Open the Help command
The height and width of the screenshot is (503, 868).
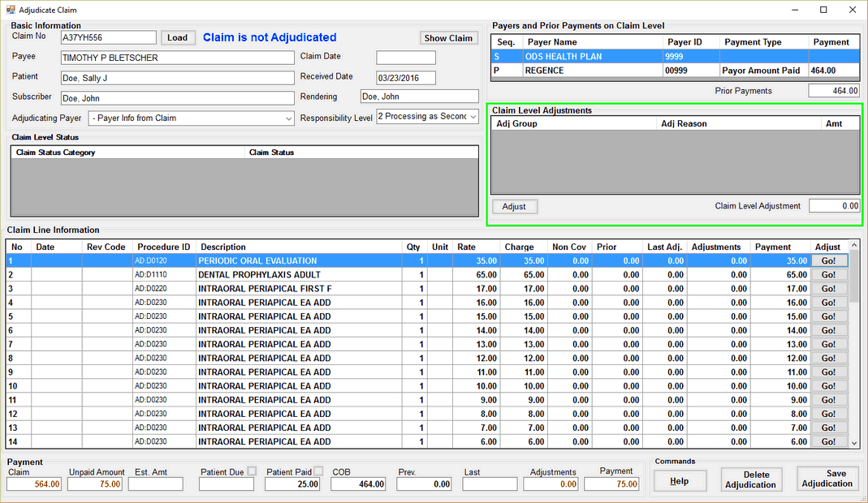click(679, 481)
